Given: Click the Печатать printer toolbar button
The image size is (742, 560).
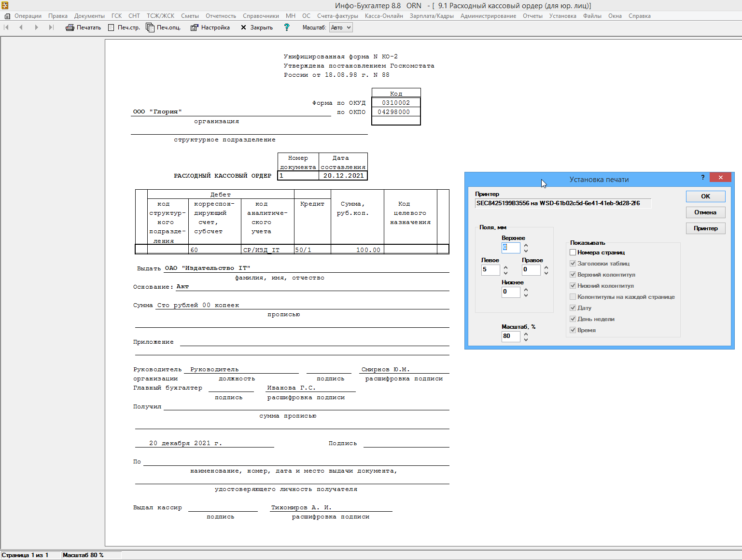Looking at the screenshot, I should [x=84, y=28].
